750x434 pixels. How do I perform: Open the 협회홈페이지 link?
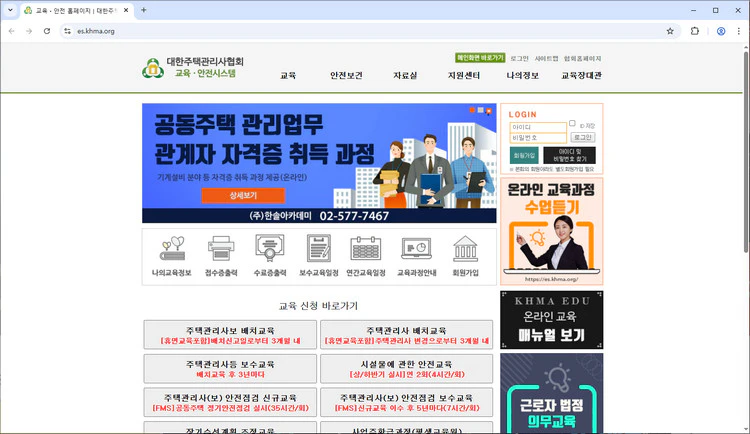coord(582,58)
